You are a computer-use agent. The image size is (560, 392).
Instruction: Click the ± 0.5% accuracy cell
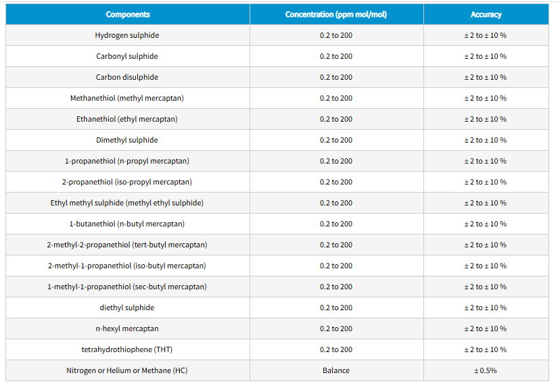click(486, 370)
